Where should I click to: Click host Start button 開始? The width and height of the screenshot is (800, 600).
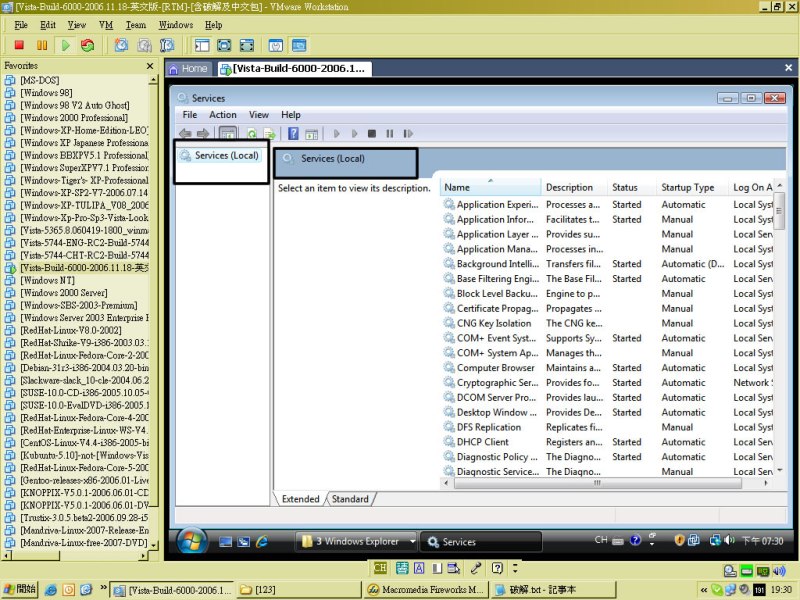pyautogui.click(x=20, y=590)
